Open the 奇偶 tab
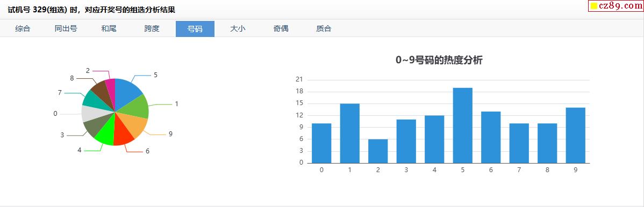644x207 pixels. [281, 29]
